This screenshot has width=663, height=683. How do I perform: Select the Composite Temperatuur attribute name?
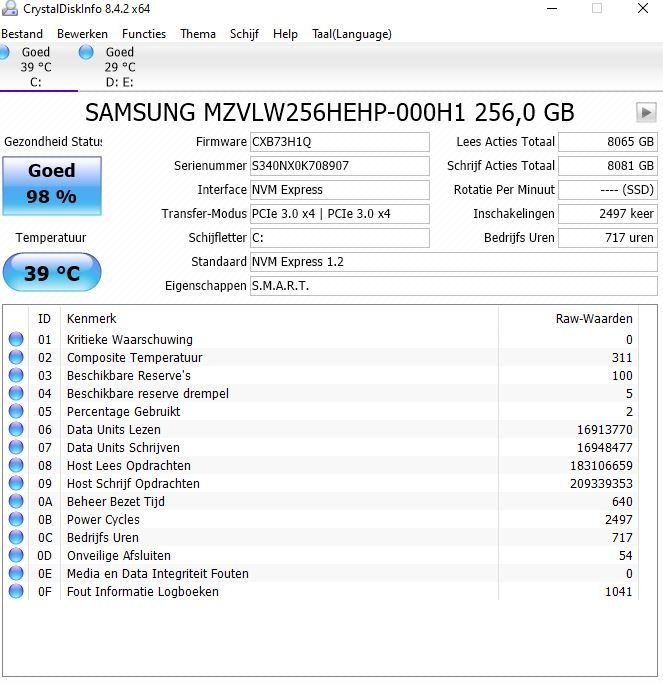[x=135, y=357]
